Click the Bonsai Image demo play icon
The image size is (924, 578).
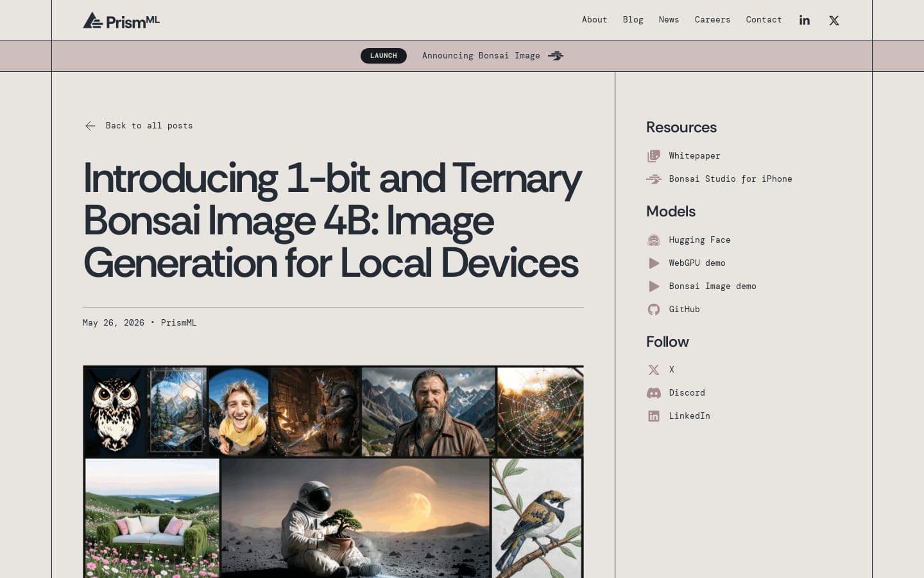click(x=653, y=286)
